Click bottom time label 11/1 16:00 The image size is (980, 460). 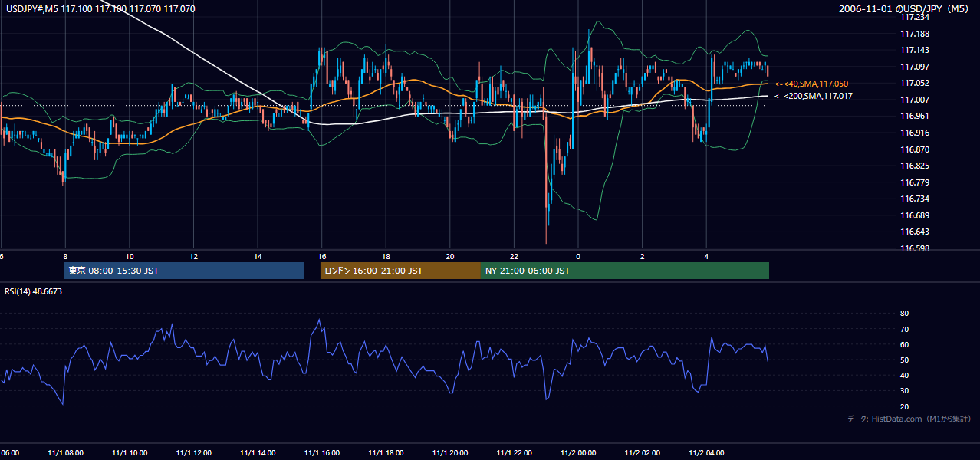click(x=322, y=453)
